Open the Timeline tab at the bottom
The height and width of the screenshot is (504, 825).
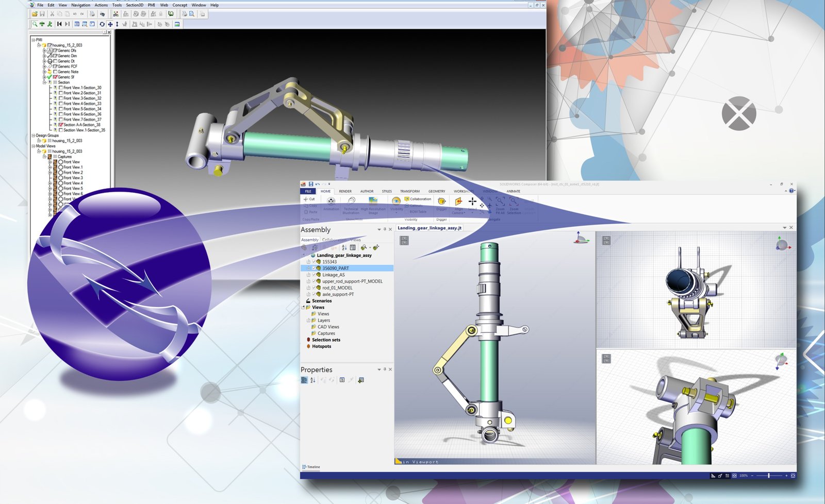click(311, 467)
